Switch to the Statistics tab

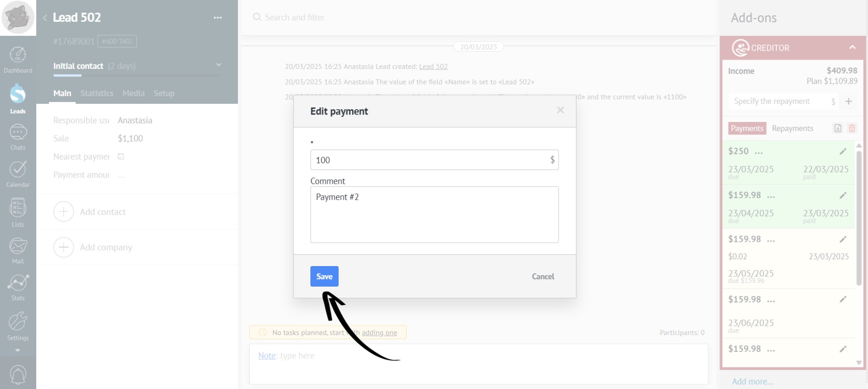[96, 93]
